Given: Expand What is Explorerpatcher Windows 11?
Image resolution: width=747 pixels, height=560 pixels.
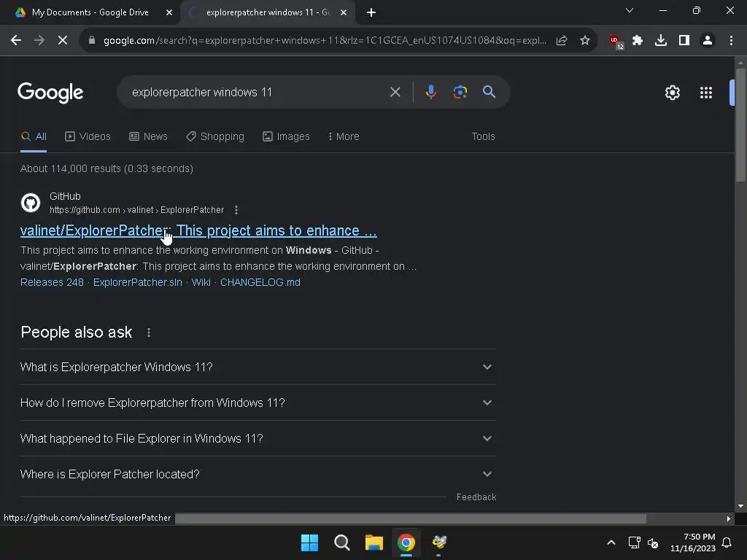Looking at the screenshot, I should (x=258, y=367).
